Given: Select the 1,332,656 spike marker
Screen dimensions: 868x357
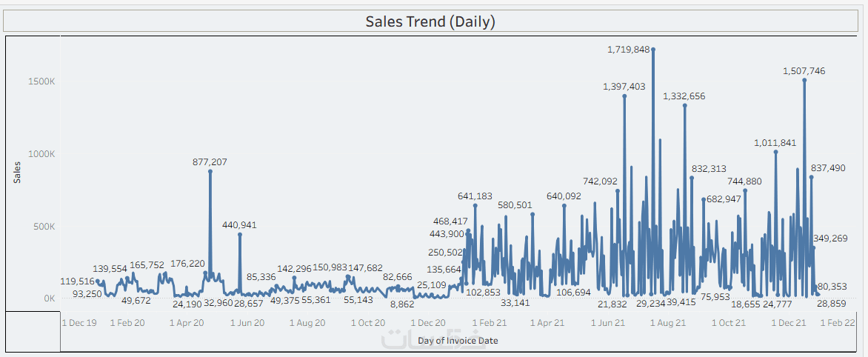Looking at the screenshot, I should 685,105.
